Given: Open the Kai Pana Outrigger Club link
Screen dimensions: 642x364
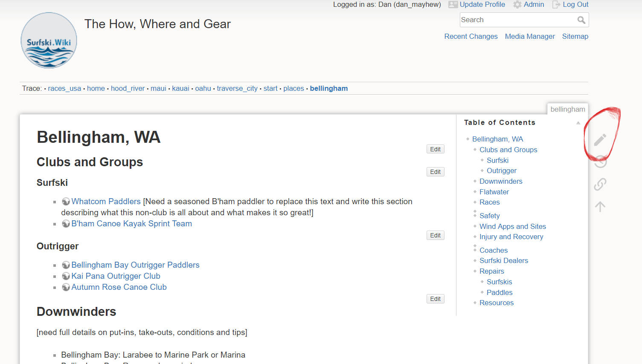Looking at the screenshot, I should click(x=116, y=276).
